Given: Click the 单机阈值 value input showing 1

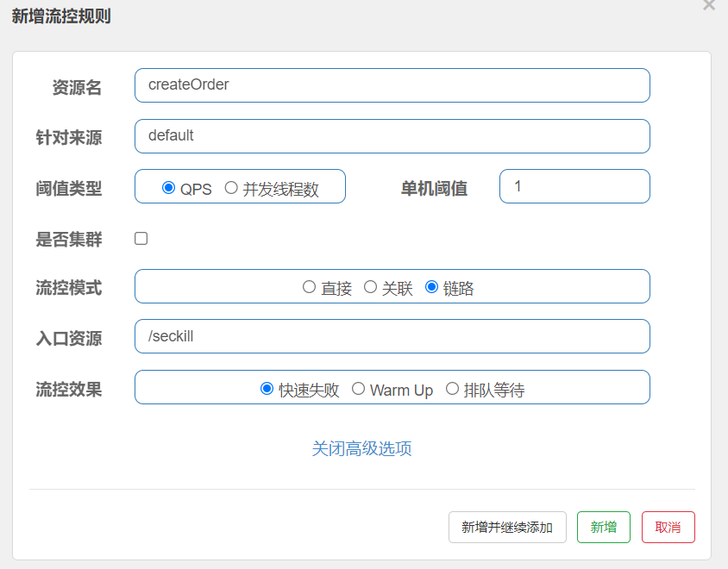Looking at the screenshot, I should (x=574, y=186).
